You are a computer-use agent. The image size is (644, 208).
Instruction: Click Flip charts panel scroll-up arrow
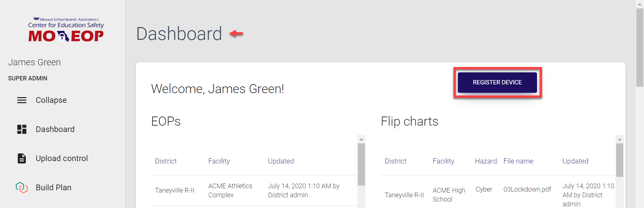coord(620,139)
